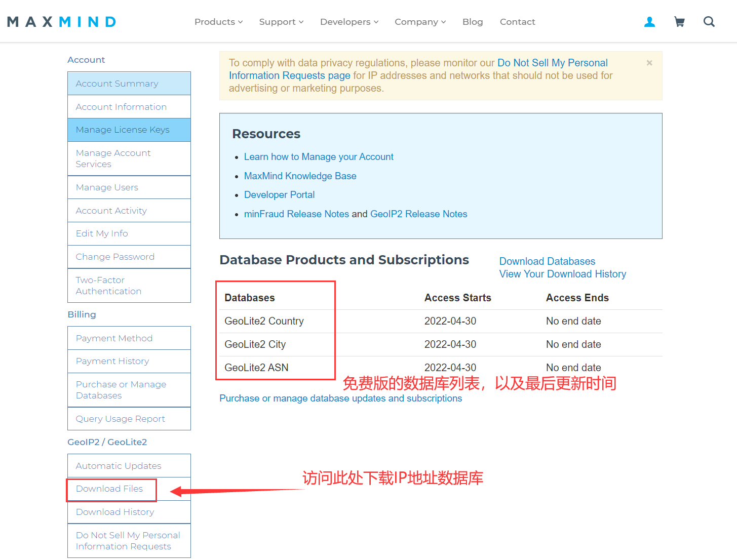Image resolution: width=737 pixels, height=560 pixels.
Task: Open Manage Account Services
Action: 129,158
